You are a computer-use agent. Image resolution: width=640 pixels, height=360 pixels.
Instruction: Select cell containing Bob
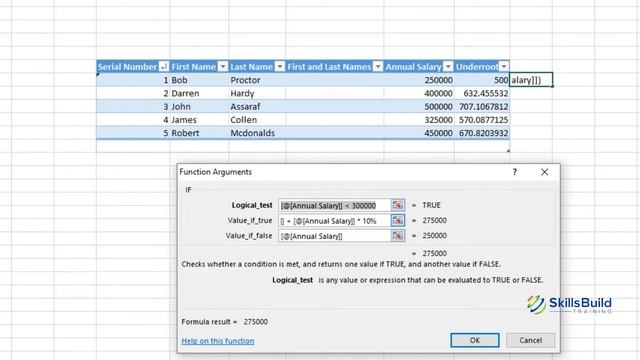tap(199, 80)
